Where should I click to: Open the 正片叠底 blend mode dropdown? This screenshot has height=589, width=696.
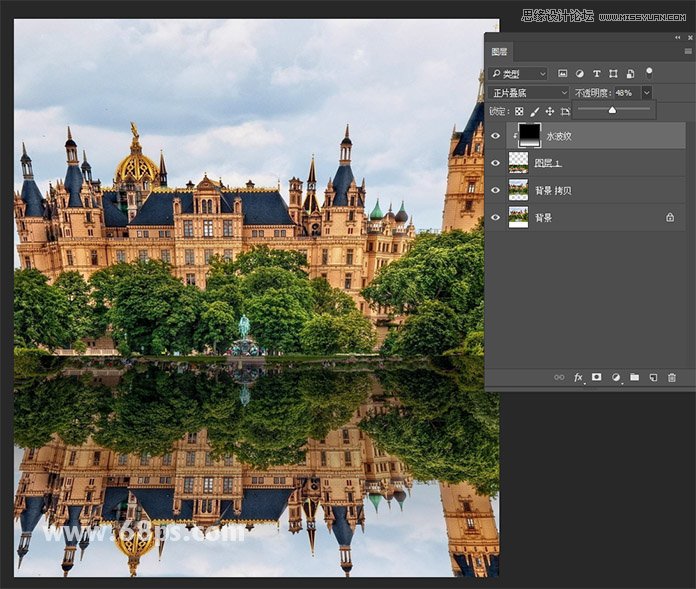tap(529, 93)
